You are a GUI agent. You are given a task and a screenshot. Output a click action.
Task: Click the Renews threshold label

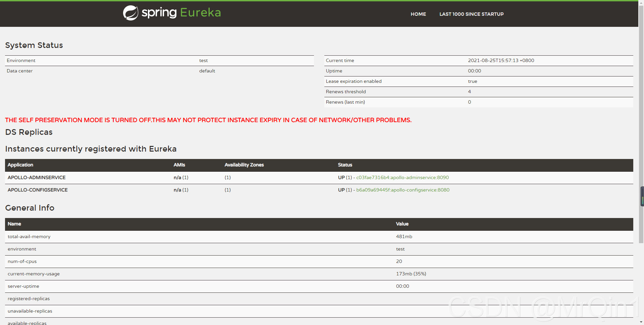coord(346,92)
